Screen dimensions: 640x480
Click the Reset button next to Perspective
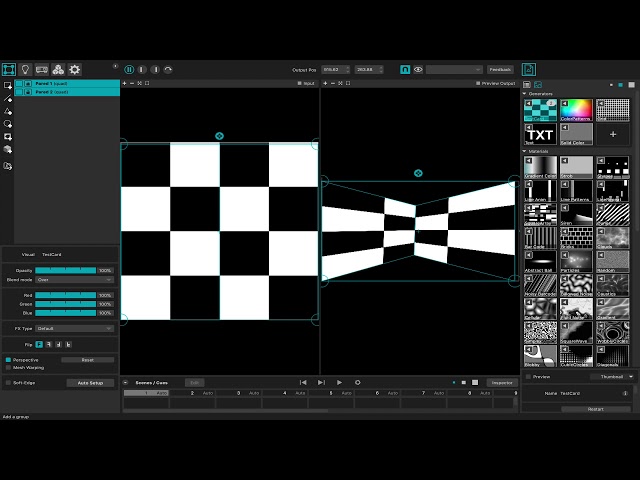(87, 360)
